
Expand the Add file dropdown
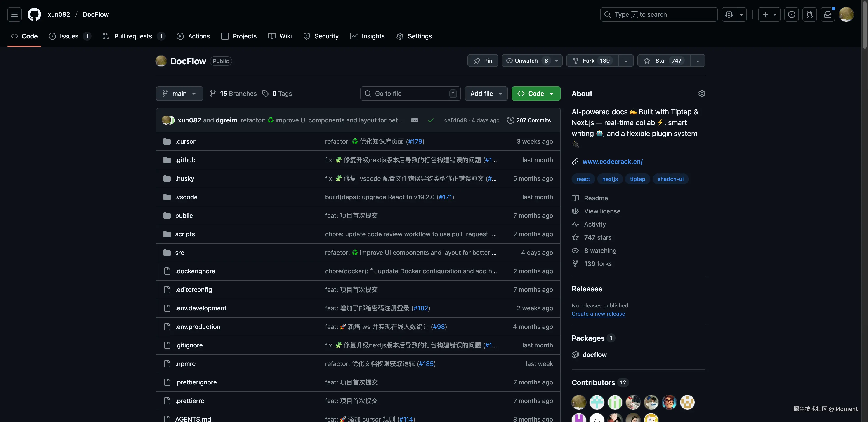[x=486, y=94]
